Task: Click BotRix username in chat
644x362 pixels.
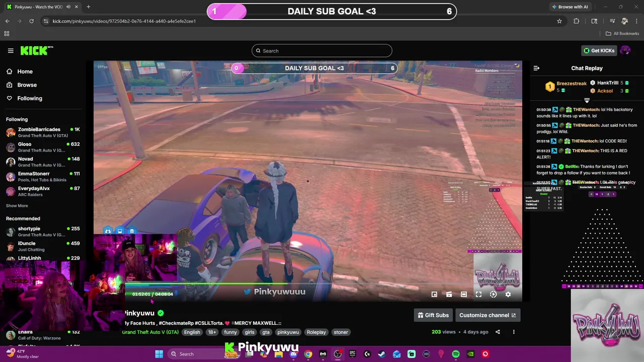Action: (x=572, y=166)
